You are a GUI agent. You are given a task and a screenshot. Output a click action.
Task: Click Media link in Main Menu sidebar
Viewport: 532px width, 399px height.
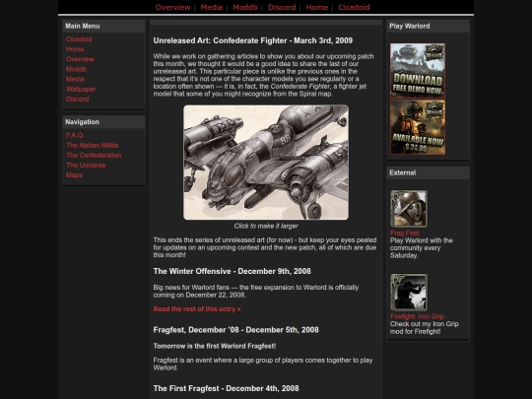tap(75, 79)
